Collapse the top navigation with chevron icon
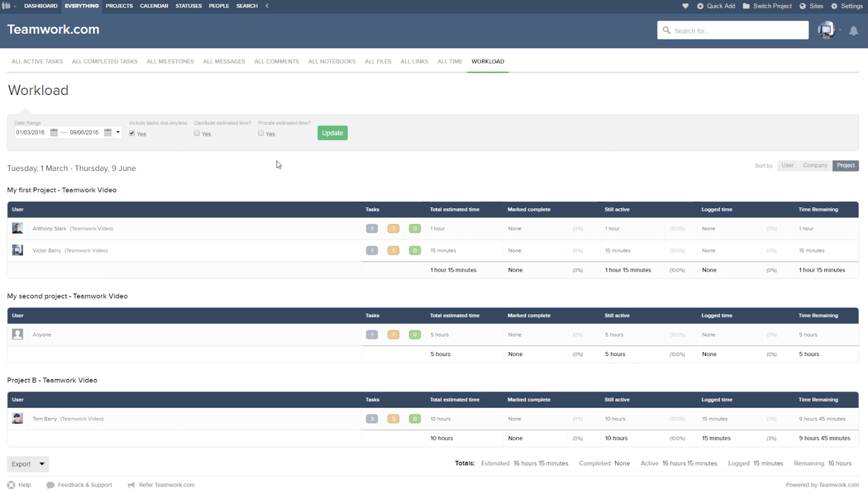Screen dimensions: 868x489 [x=267, y=6]
